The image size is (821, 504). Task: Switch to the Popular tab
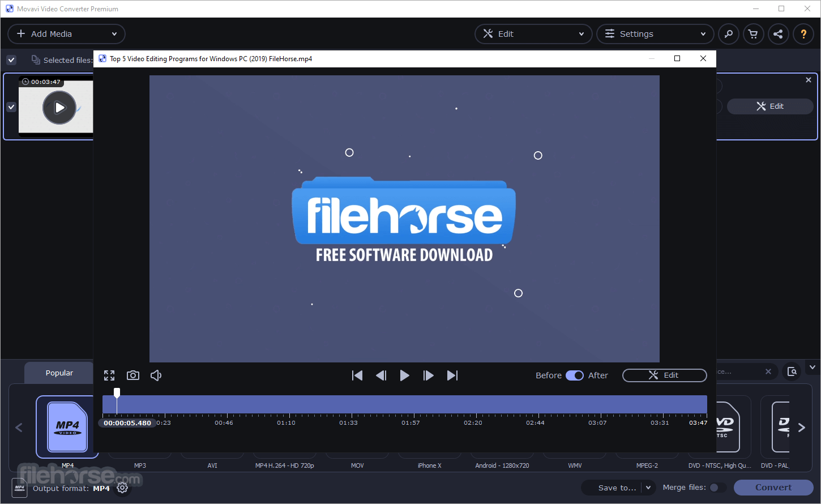point(59,373)
